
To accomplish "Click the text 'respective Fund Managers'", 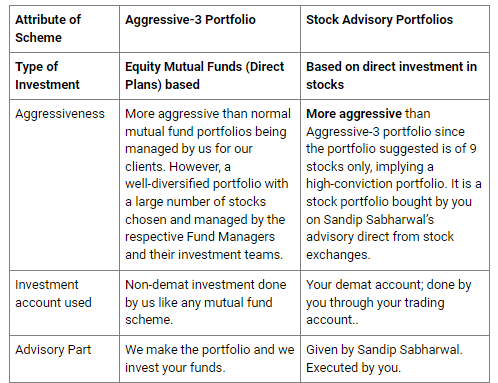I will click(x=200, y=237).
